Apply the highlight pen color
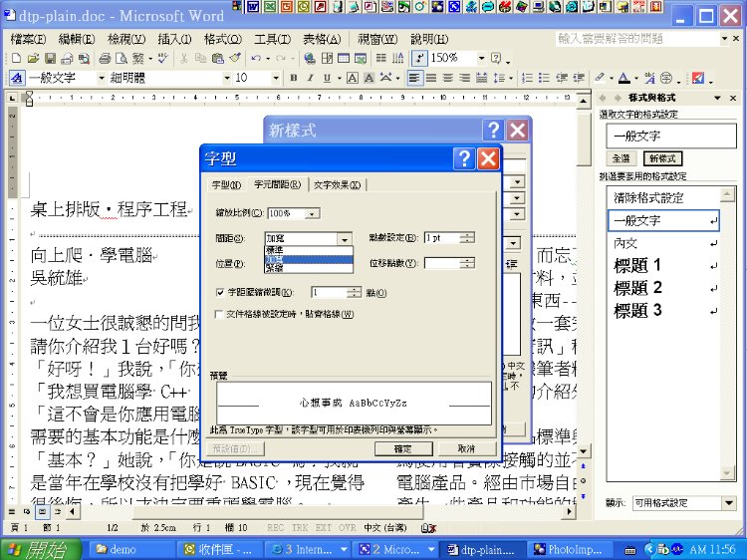The image size is (747, 560). (600, 78)
